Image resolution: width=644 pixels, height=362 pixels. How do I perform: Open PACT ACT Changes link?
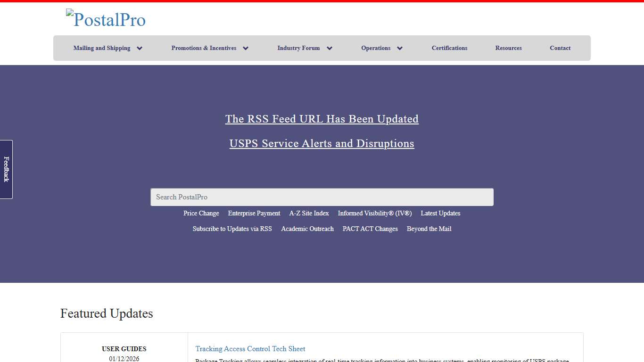pyautogui.click(x=370, y=229)
